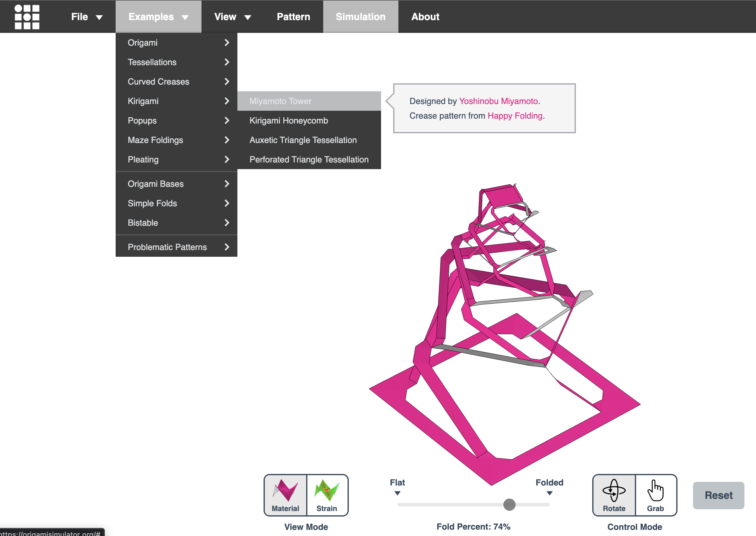This screenshot has width=756, height=536.
Task: Open the File dropdown menu
Action: tap(86, 16)
